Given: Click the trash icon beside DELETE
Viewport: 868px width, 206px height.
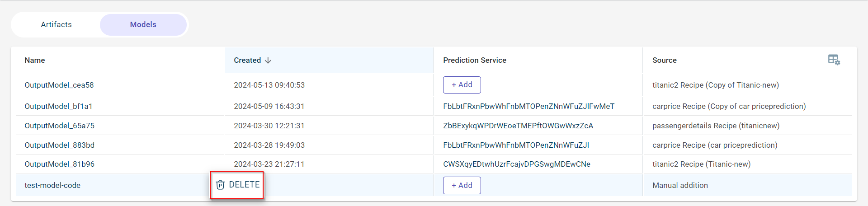Looking at the screenshot, I should click(220, 185).
